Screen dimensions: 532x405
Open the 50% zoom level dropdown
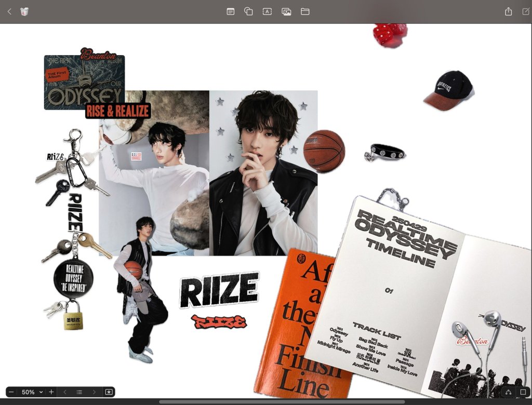click(31, 392)
